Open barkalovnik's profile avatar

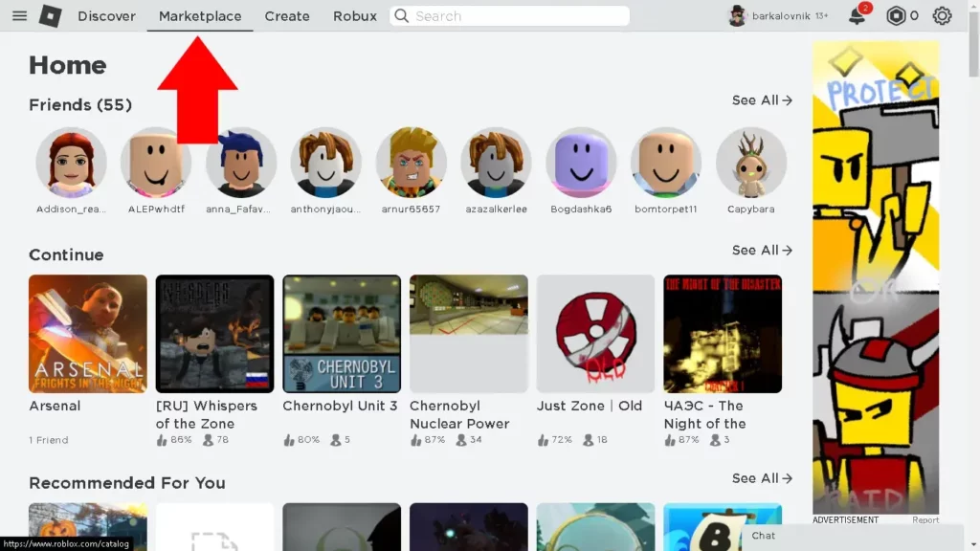tap(738, 15)
